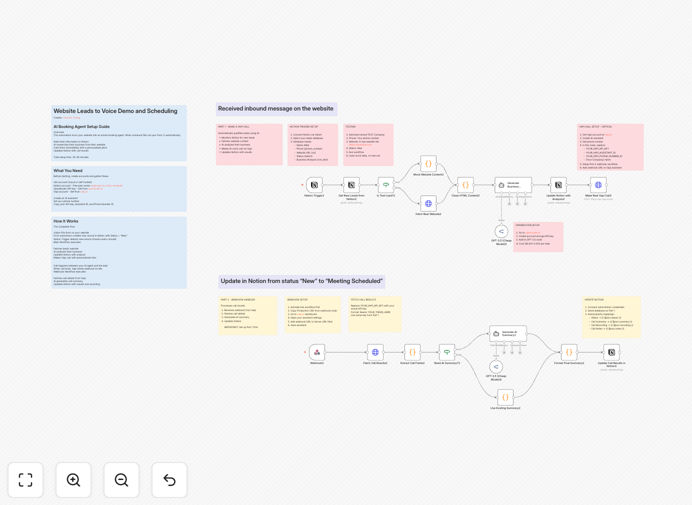
Task: Select the Get New Leads from Notion node
Action: [351, 185]
